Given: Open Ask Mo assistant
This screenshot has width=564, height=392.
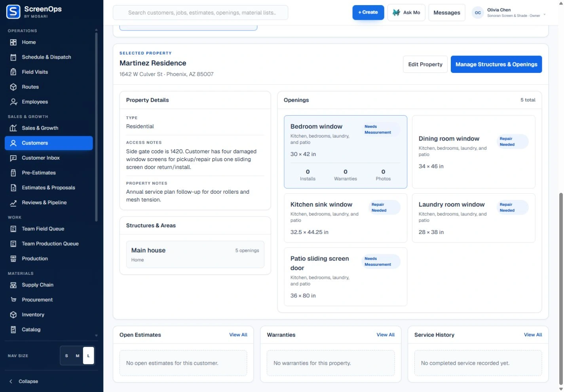Looking at the screenshot, I should pos(406,13).
